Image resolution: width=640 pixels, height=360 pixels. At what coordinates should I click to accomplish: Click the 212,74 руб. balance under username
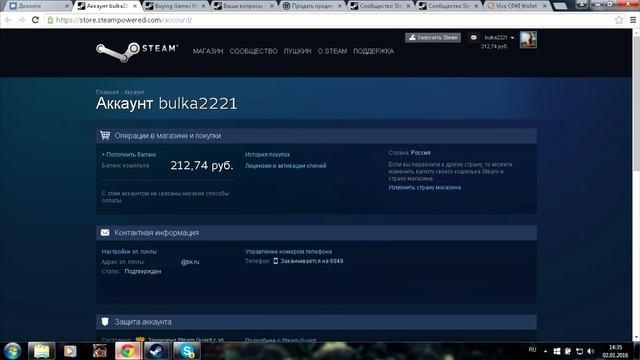494,47
